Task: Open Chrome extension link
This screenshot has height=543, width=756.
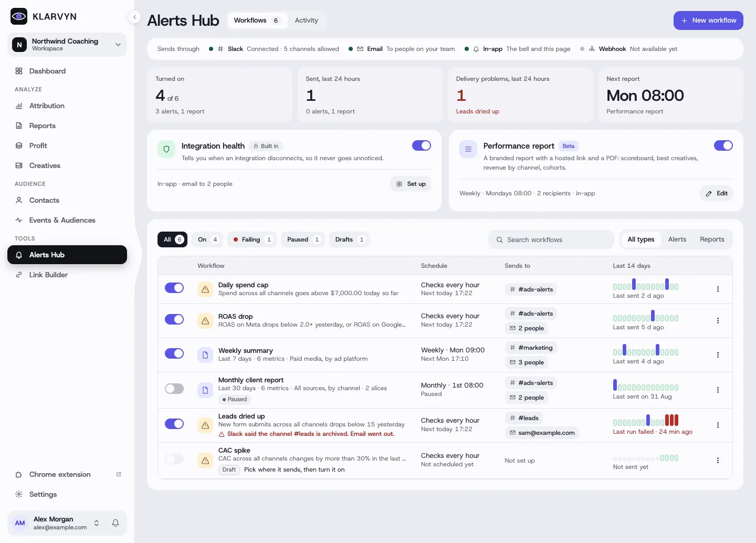Action: click(x=67, y=474)
